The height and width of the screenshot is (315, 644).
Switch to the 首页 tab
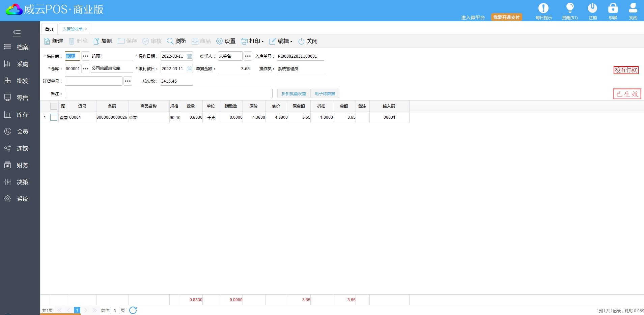[x=49, y=29]
